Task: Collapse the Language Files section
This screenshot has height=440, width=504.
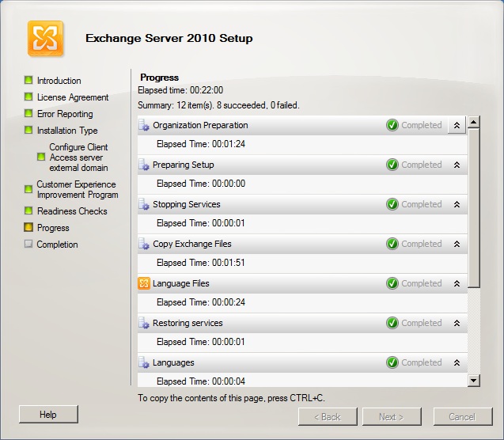Action: click(457, 283)
